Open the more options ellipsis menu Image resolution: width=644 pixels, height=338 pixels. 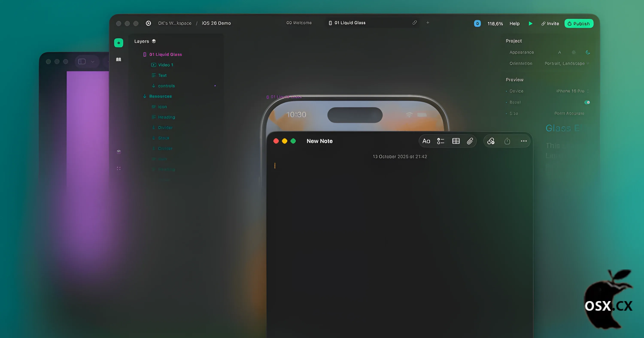click(524, 141)
